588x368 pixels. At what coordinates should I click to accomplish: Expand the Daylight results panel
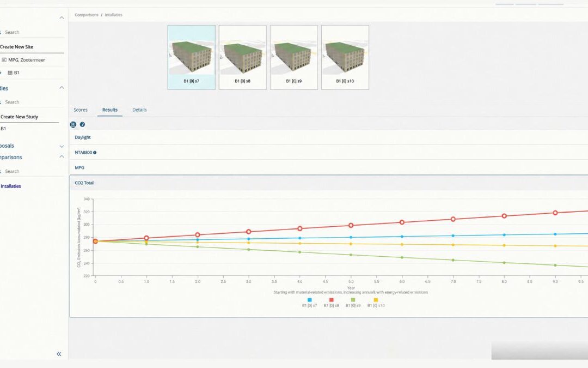(329, 137)
